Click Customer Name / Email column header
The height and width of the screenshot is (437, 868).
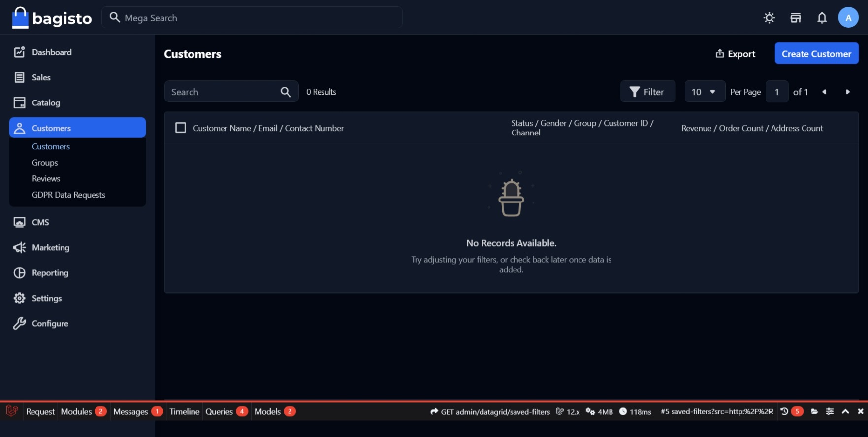[268, 128]
